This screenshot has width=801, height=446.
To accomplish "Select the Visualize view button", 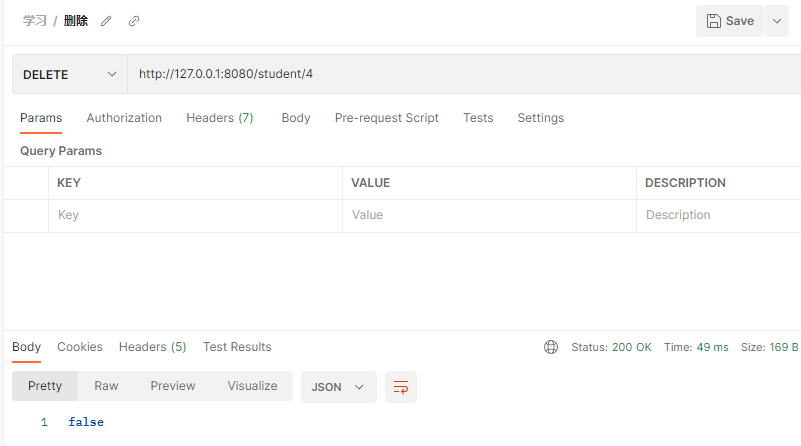I will 252,386.
